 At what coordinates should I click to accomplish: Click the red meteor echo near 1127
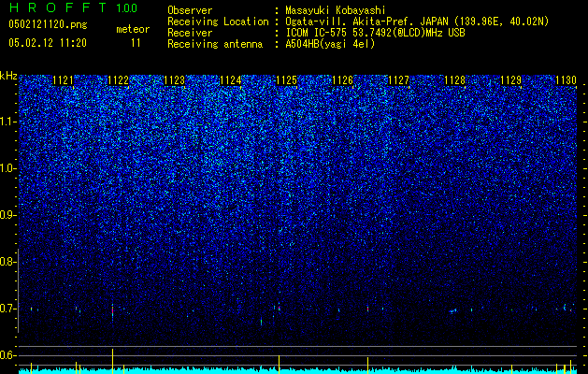click(368, 309)
